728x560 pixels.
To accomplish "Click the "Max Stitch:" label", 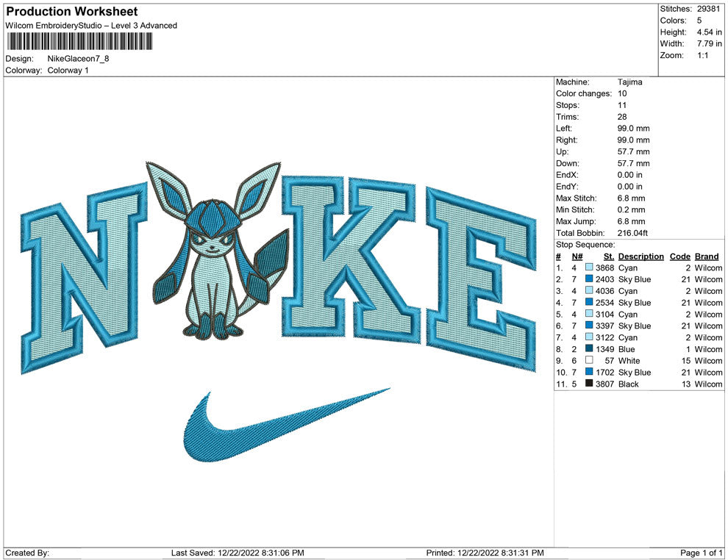I will 577,198.
